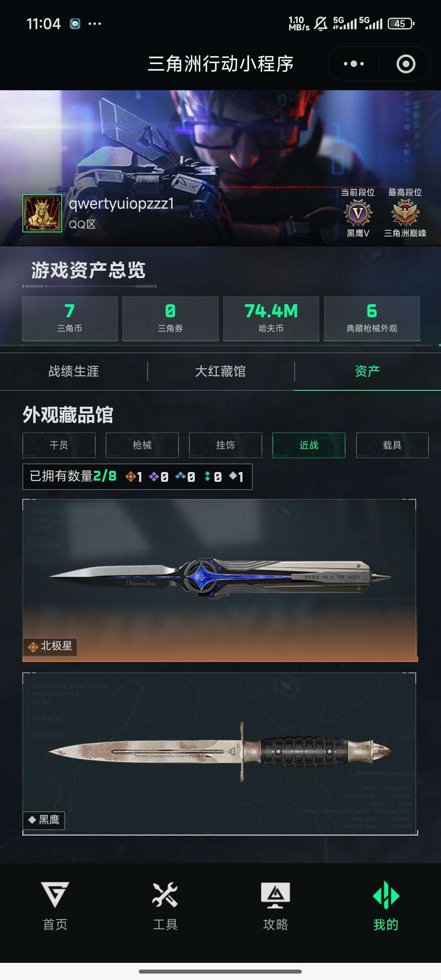Open the 北极星 knife skin card

click(x=220, y=580)
